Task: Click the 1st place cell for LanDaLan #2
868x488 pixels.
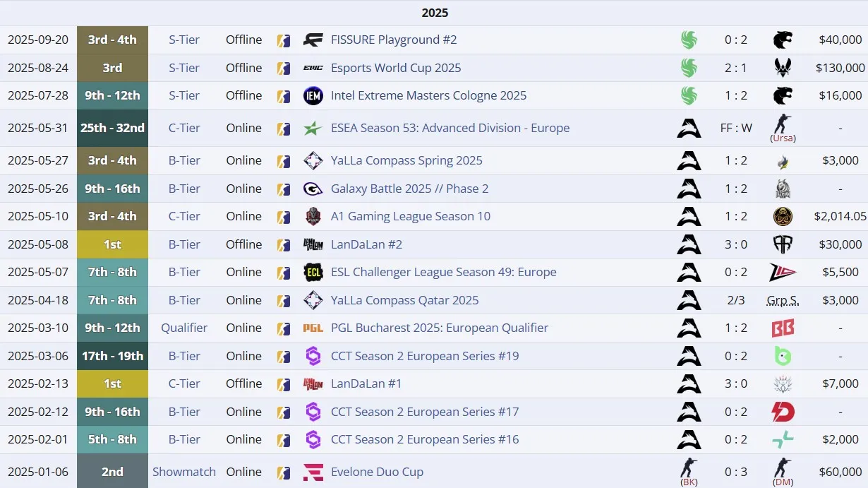Action: (112, 244)
